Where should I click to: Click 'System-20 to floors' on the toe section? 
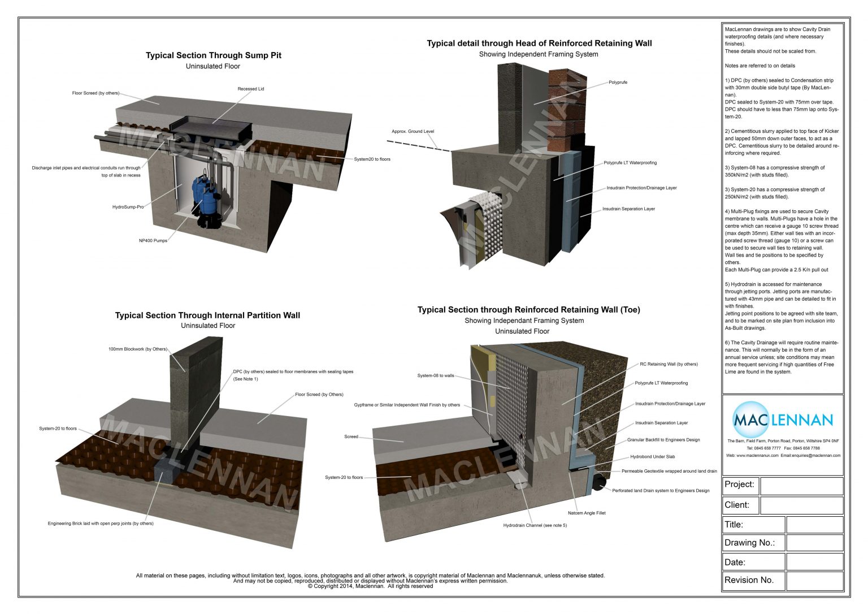point(344,477)
